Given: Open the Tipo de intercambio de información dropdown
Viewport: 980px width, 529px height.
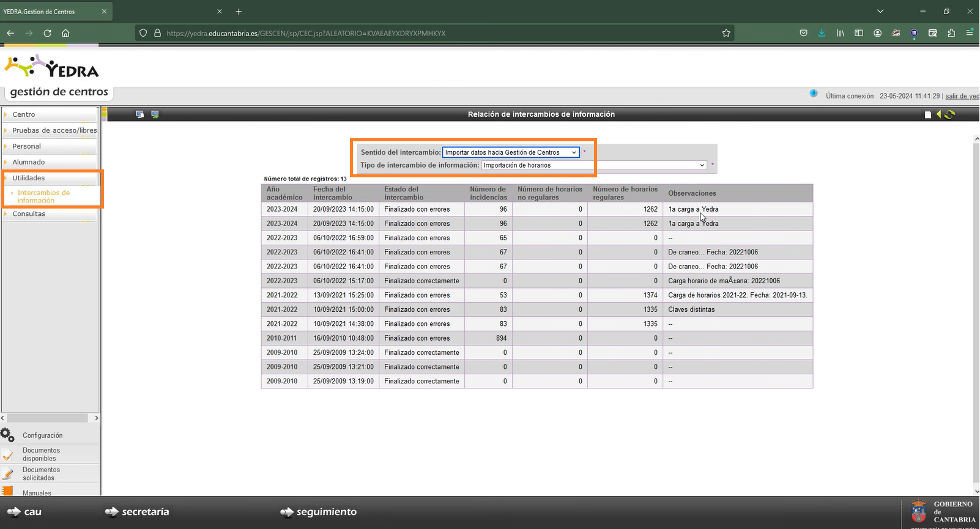Looking at the screenshot, I should (x=594, y=165).
